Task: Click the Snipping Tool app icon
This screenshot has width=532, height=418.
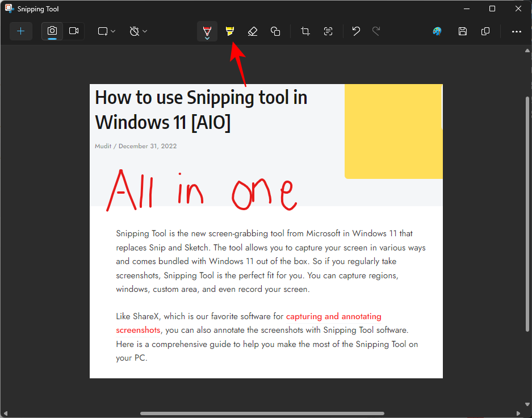Action: coord(9,9)
